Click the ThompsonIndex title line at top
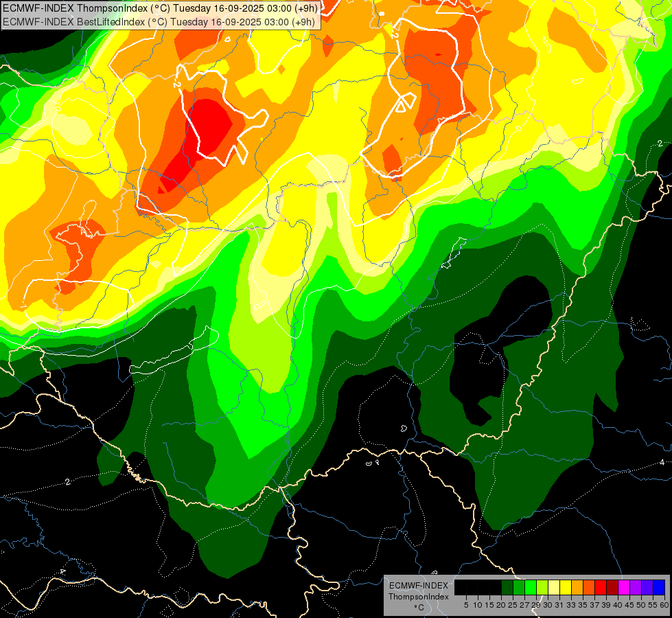Image resolution: width=672 pixels, height=618 pixels. tap(160, 8)
